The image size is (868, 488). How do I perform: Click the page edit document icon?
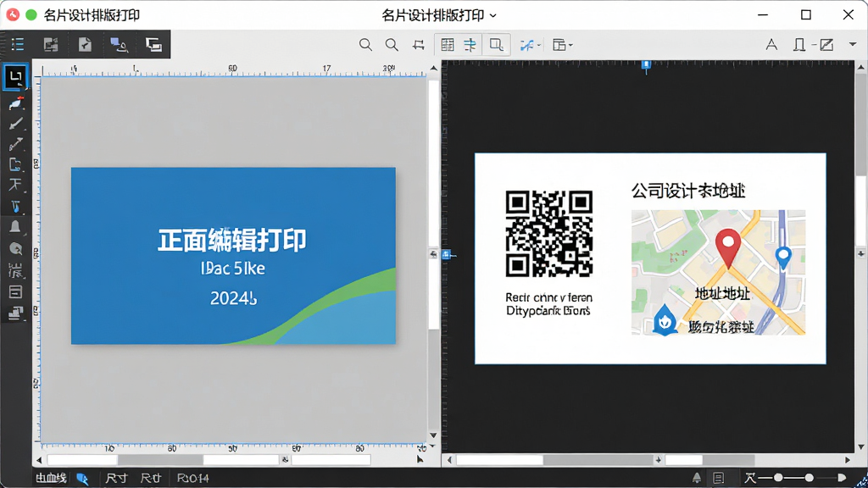point(85,44)
